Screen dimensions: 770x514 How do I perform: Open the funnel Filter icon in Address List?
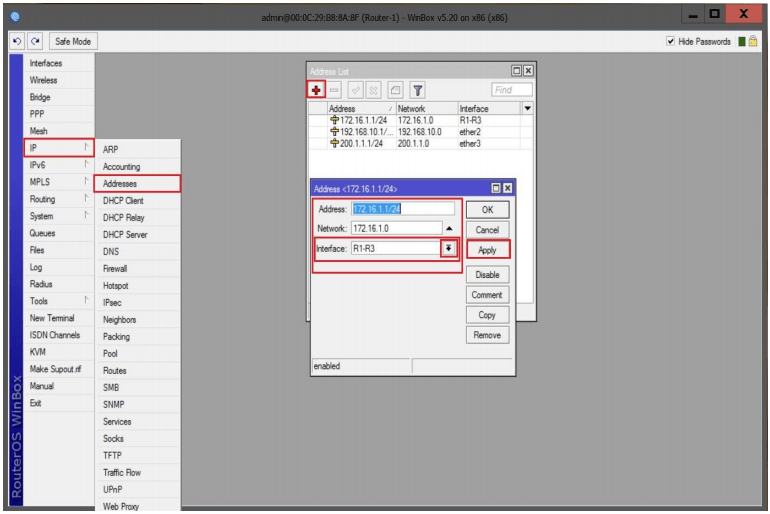click(417, 90)
